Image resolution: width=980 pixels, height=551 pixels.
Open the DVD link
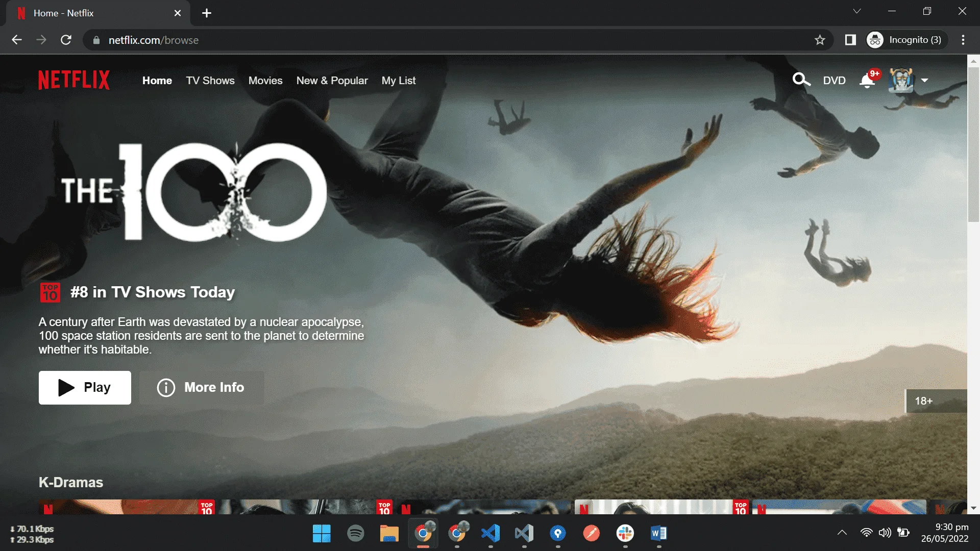point(834,81)
